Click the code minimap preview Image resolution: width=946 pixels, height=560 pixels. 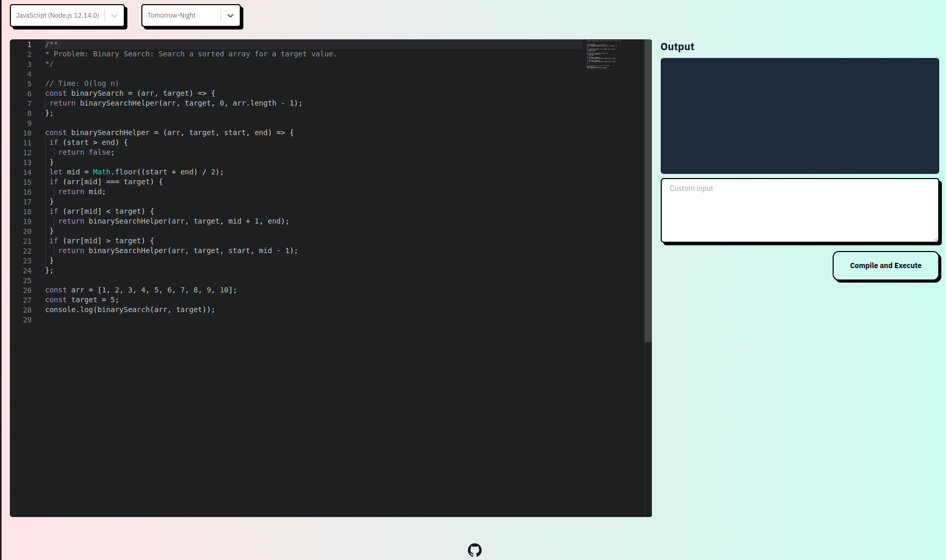click(x=603, y=54)
